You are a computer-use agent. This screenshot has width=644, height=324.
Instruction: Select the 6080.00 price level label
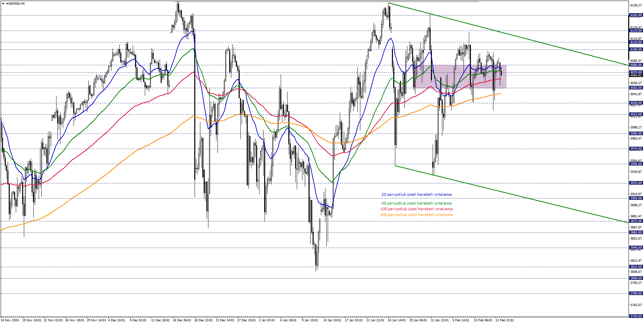(x=636, y=65)
